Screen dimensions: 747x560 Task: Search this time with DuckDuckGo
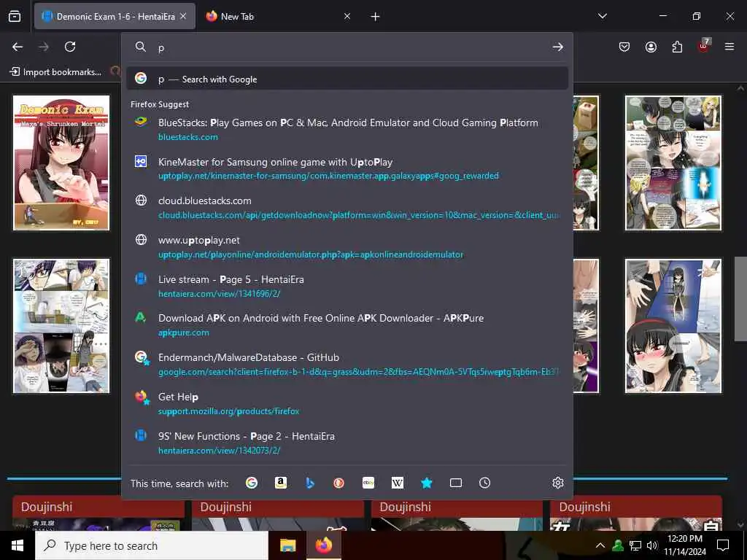[x=338, y=483]
